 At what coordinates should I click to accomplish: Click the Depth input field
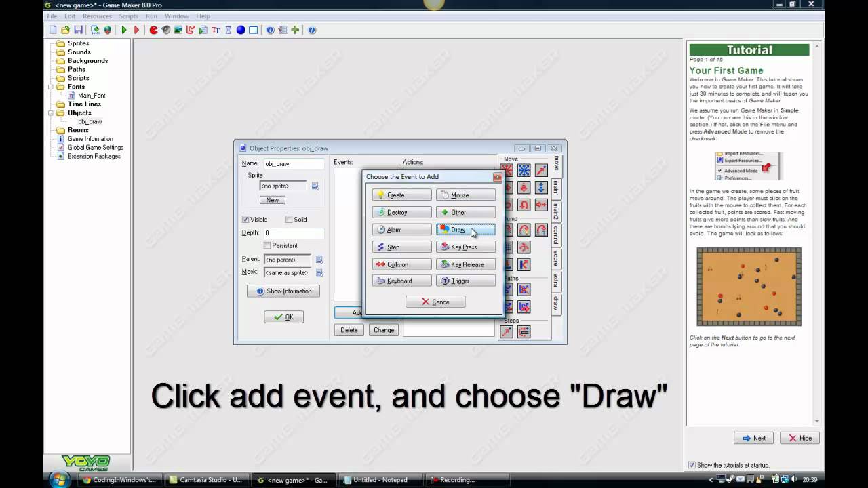(293, 233)
